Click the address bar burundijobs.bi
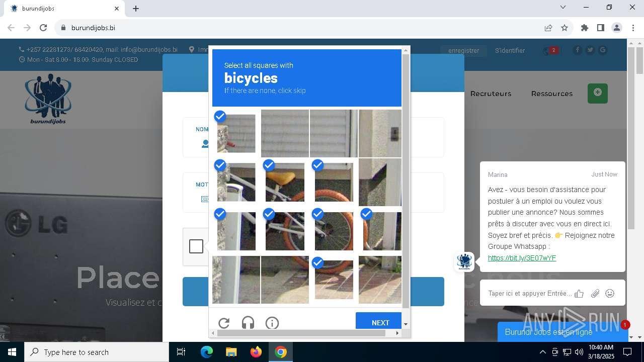The width and height of the screenshot is (644, 362). click(93, 28)
